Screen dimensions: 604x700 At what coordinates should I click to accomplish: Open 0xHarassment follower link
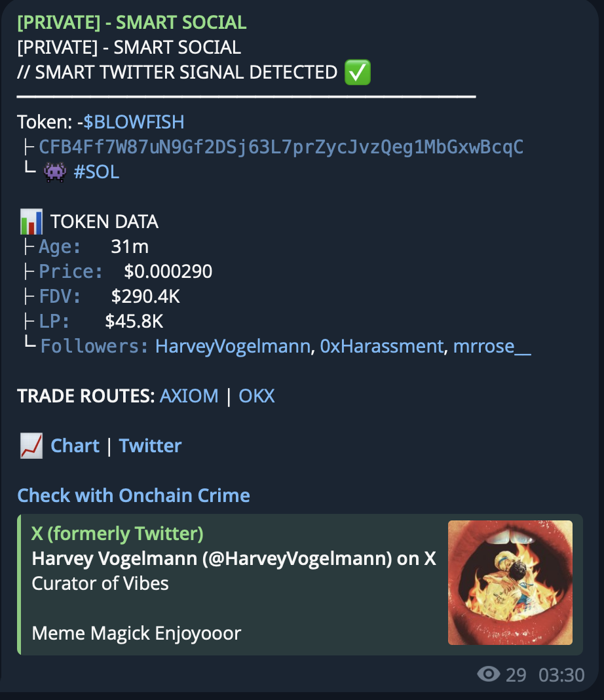tap(381, 346)
